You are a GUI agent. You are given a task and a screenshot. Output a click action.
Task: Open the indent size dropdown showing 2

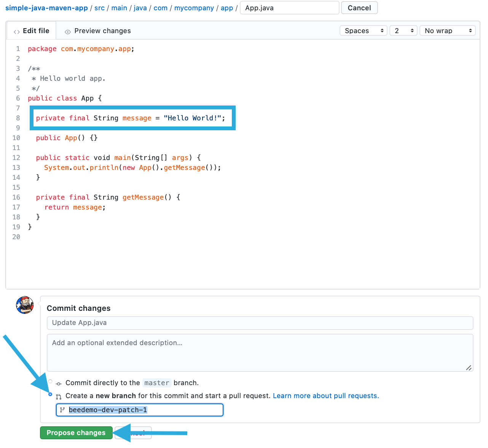click(x=403, y=31)
